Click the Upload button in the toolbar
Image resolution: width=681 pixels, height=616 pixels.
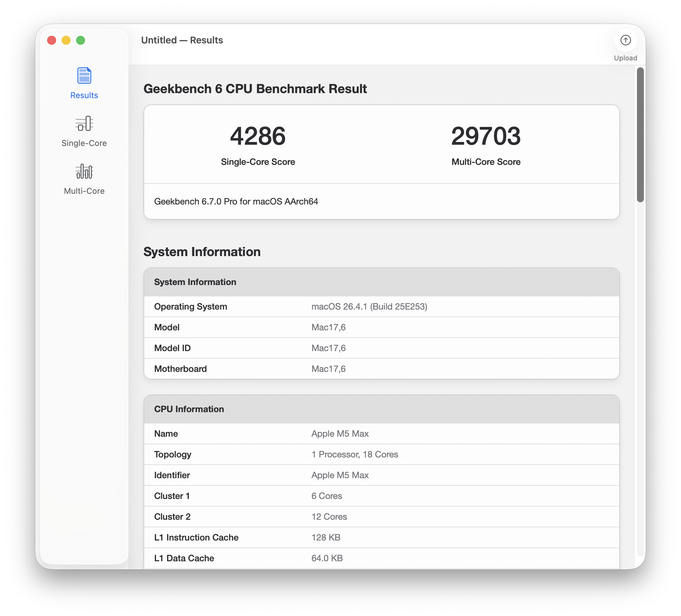click(625, 46)
